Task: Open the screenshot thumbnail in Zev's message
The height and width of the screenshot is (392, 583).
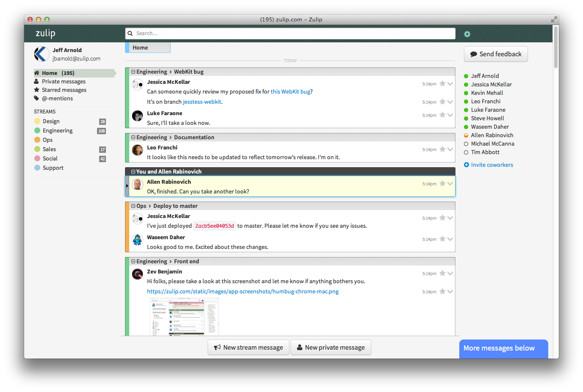Action: [184, 317]
